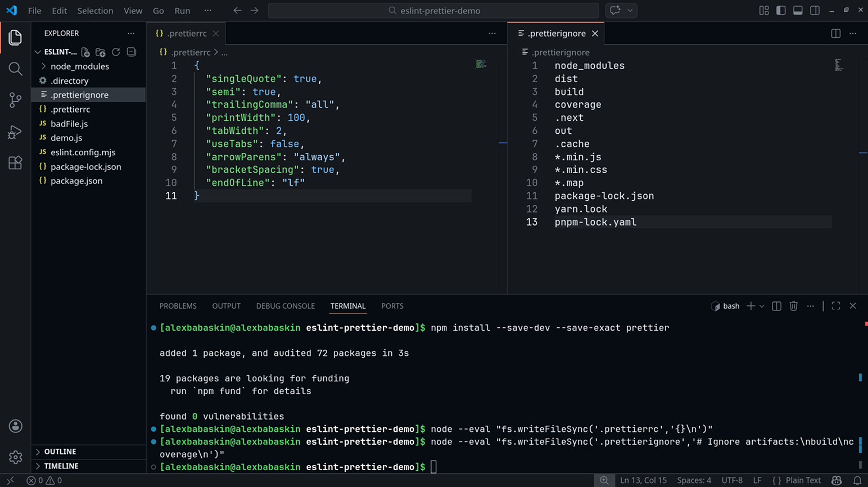
Task: Refresh the Explorer file tree
Action: pos(116,52)
